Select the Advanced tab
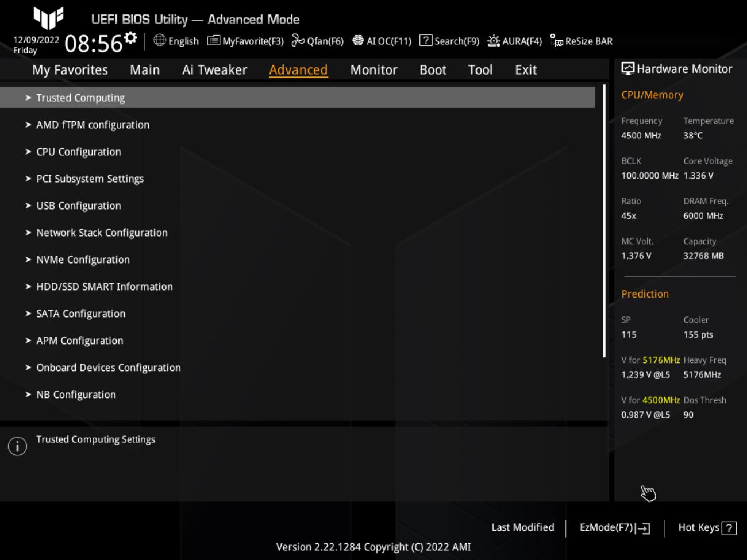Image resolution: width=747 pixels, height=560 pixels. tap(298, 70)
